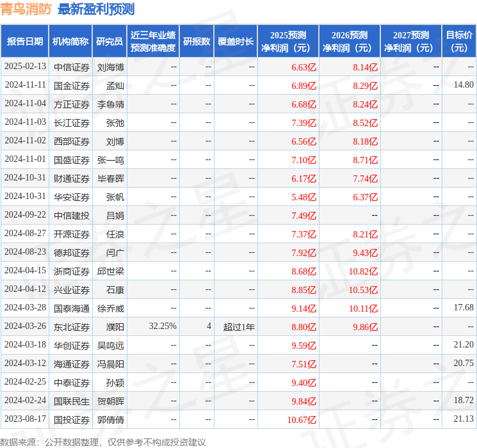Click the 2025预测净利润 column header
This screenshot has height=448, width=477.
coord(288,42)
